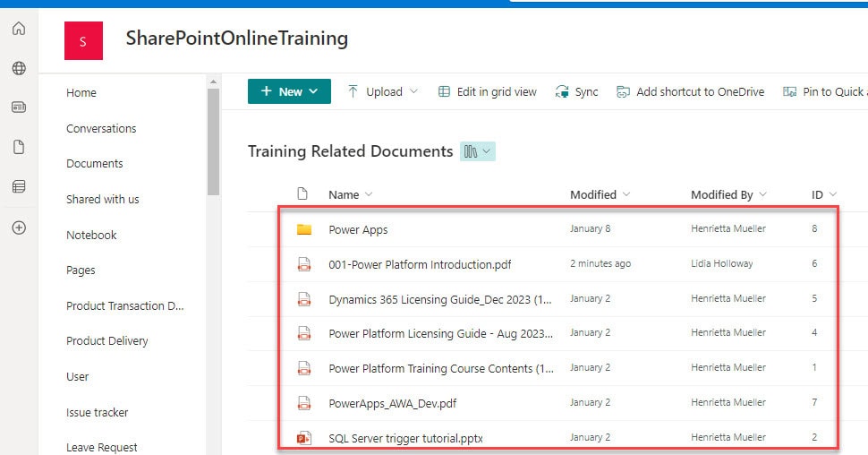Click PDF icon for PowerApps_AWA_Dev.pdf
The height and width of the screenshot is (455, 868).
click(x=304, y=403)
